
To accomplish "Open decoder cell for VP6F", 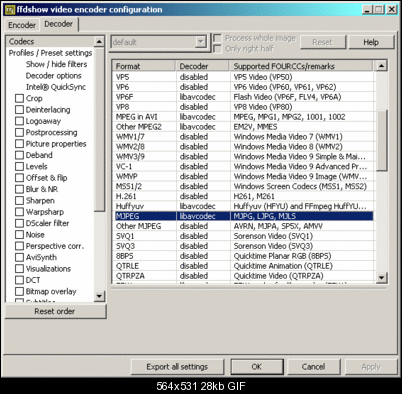I will [x=203, y=97].
